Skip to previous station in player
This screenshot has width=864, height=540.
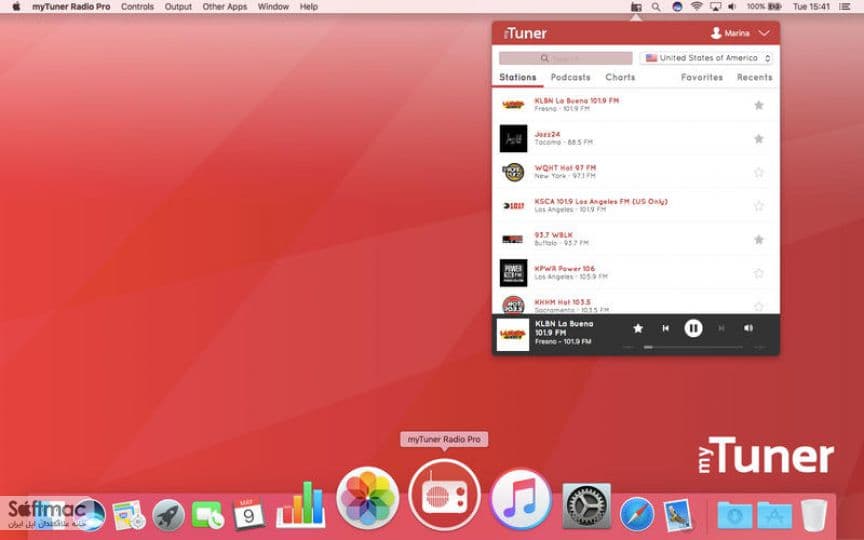click(666, 328)
